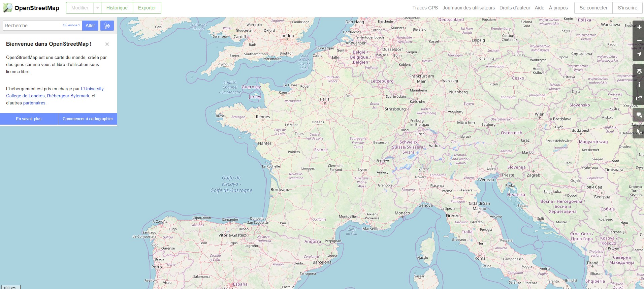Click the Düsseldorf label on the map
Viewport: 644px width, 289px height.
(392, 49)
